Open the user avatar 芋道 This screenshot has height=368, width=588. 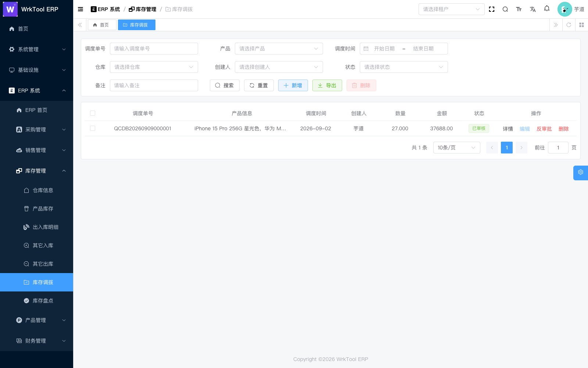pyautogui.click(x=571, y=9)
